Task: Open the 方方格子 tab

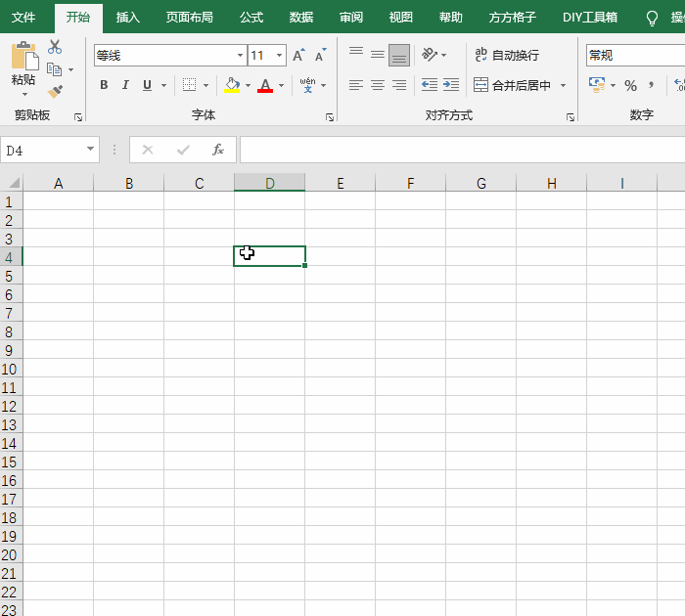Action: click(x=513, y=18)
